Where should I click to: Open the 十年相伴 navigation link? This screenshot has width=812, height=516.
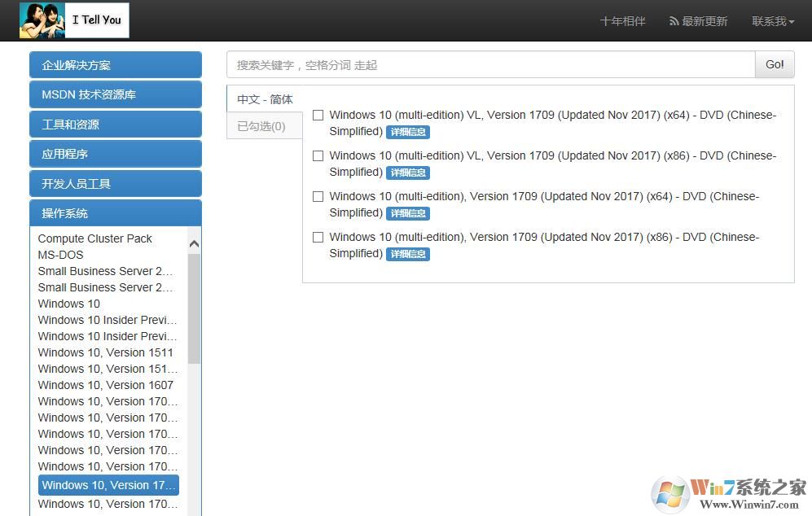point(622,21)
